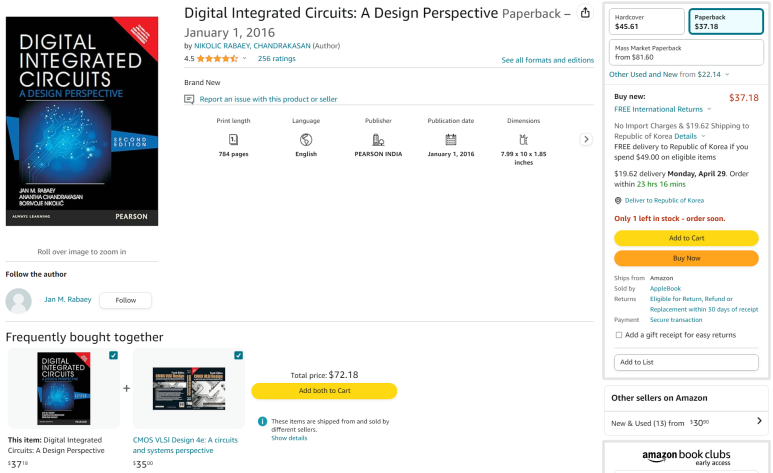
Task: Open Jan M. Rabaey author link
Action: click(x=68, y=299)
